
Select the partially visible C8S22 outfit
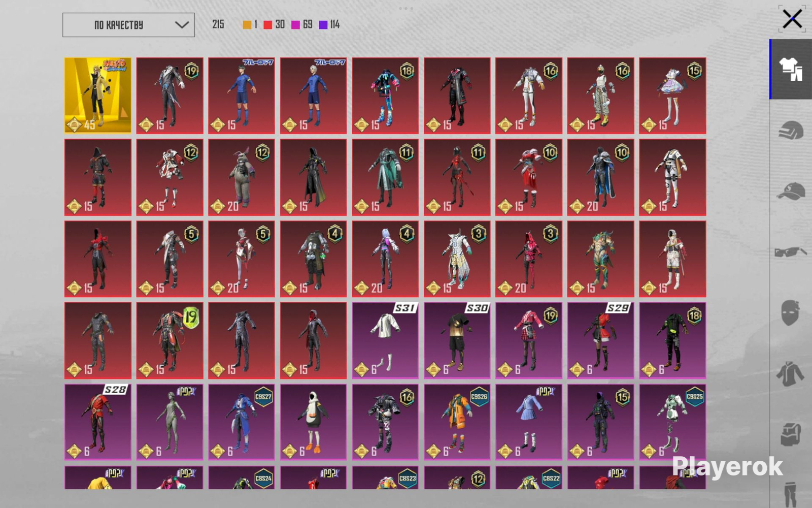pos(529,478)
